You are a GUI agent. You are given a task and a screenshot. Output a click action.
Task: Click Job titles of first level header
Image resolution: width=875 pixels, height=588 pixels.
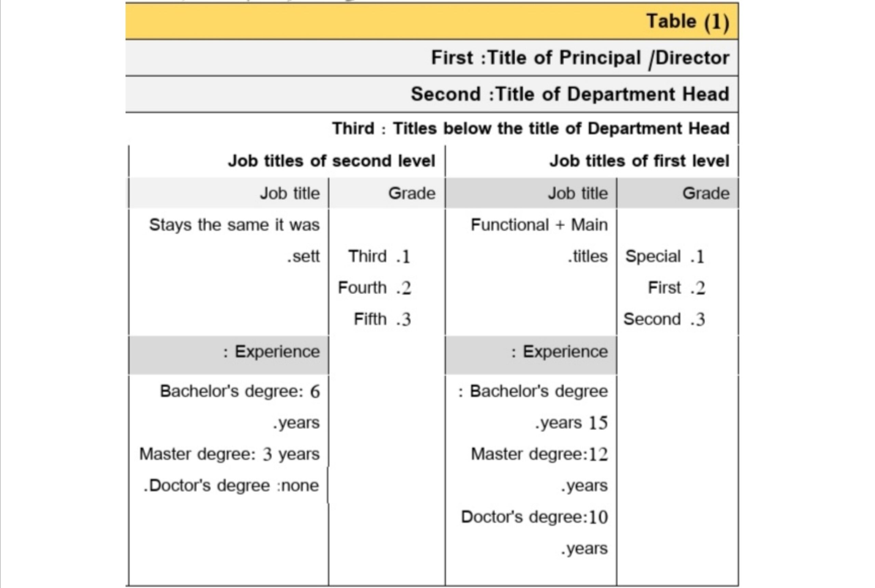coord(640,161)
